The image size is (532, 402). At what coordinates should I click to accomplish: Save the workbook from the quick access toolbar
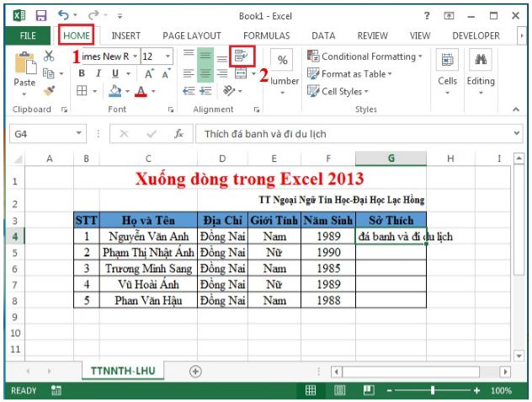point(40,15)
